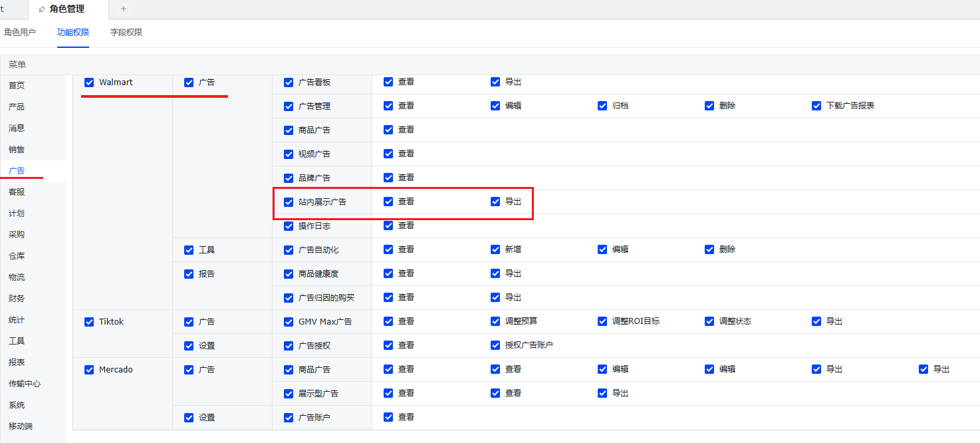
Task: Open 销售 in the sidebar menu
Action: tap(17, 150)
